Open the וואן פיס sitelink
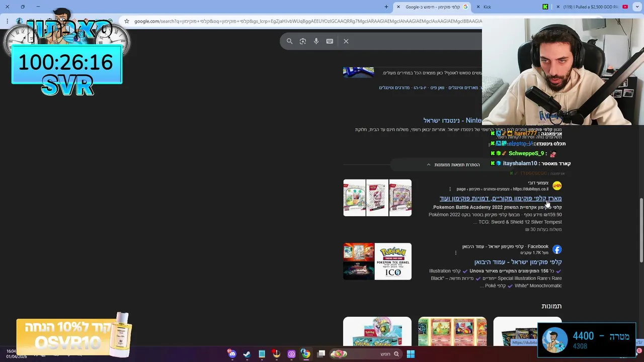This screenshot has width=644, height=362. tap(437, 87)
